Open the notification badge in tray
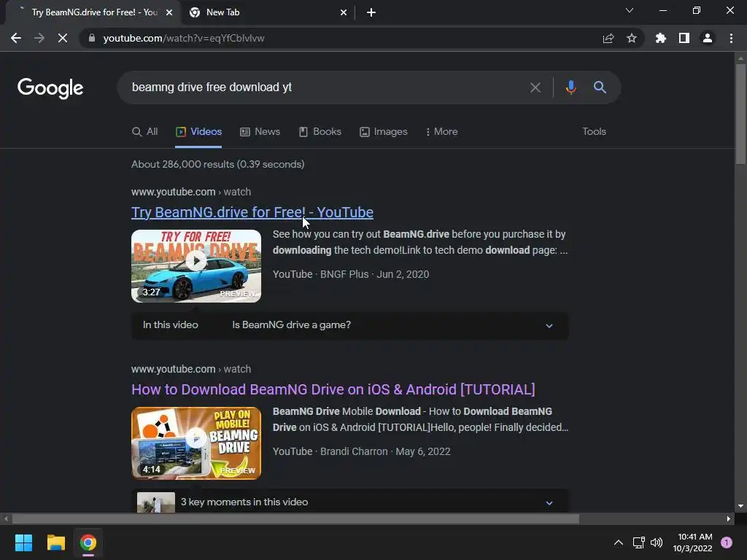Viewport: 747px width, 560px height. [727, 542]
